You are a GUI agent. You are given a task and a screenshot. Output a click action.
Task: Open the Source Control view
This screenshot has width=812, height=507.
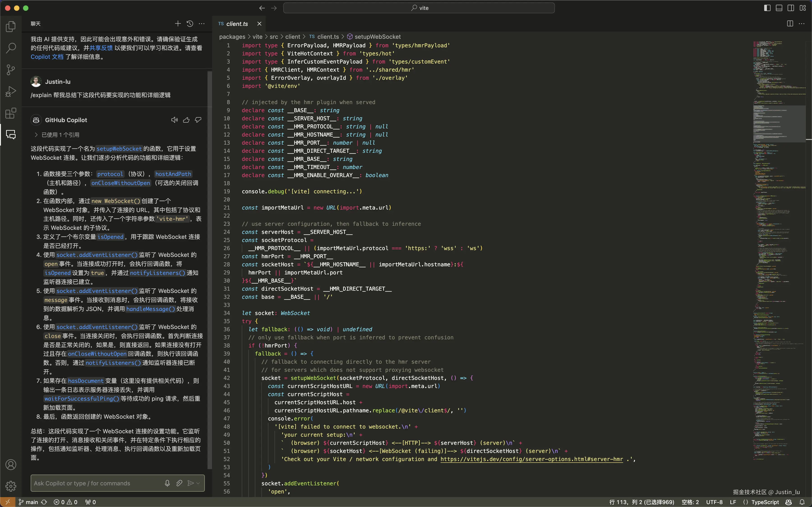click(11, 70)
